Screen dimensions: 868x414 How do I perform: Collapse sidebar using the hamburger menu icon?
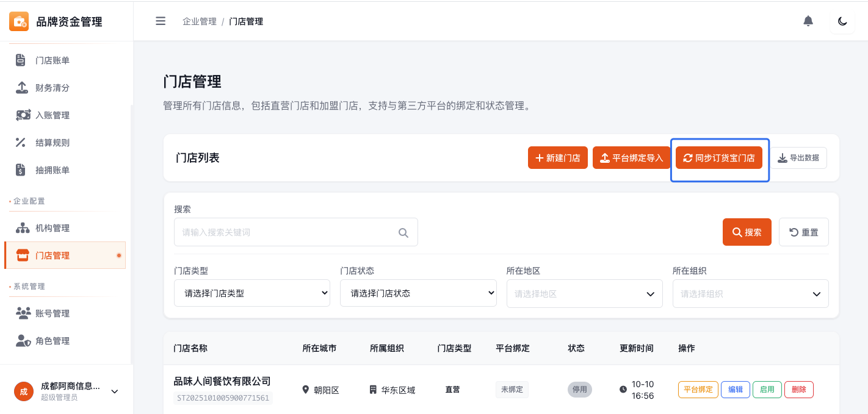coord(161,21)
